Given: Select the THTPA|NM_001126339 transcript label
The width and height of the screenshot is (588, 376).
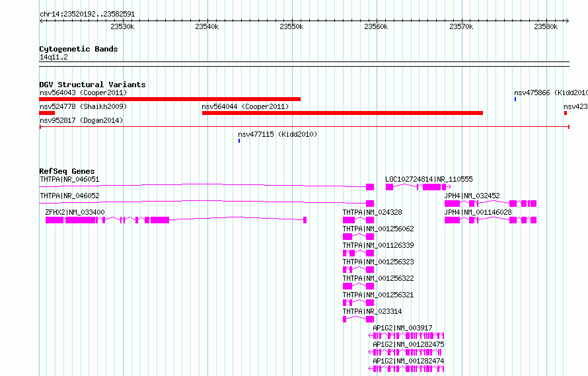Looking at the screenshot, I should click(379, 245).
